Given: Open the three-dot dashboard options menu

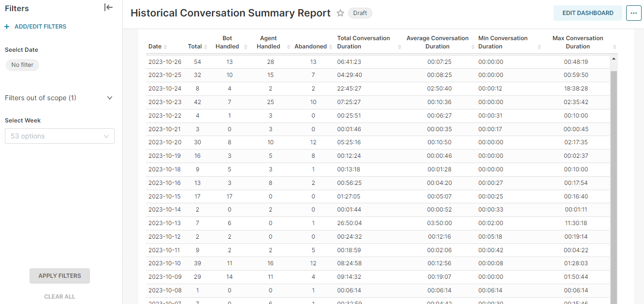Looking at the screenshot, I should click(633, 13).
